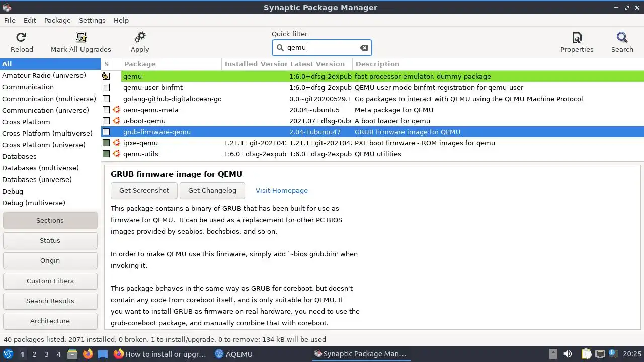Open package Properties from toolbar
644x362 pixels.
[577, 37]
